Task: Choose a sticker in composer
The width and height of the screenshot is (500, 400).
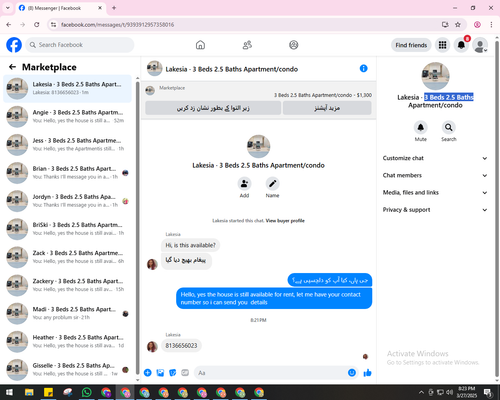Action: pyautogui.click(x=173, y=373)
